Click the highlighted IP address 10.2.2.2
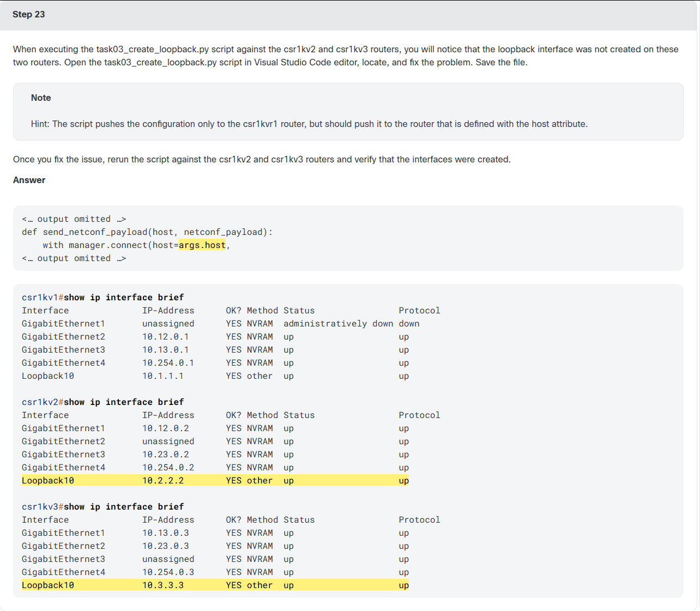Image resolution: width=700 pixels, height=611 pixels. click(163, 481)
